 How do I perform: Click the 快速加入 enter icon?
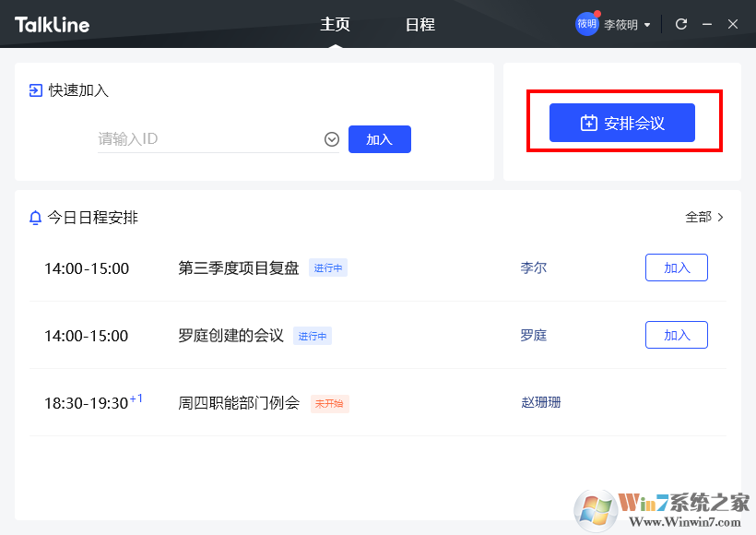click(x=36, y=90)
